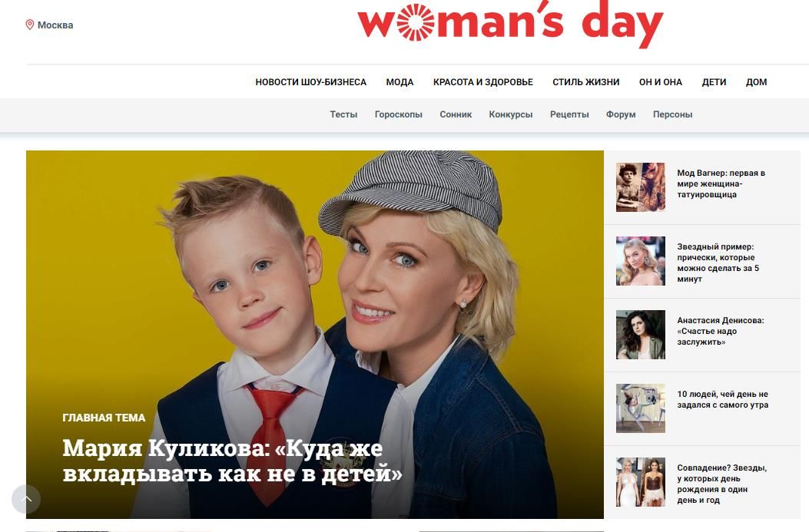Screen dimensions: 809x532
Task: Read the Мария Куликова headline article
Action: coord(232,461)
